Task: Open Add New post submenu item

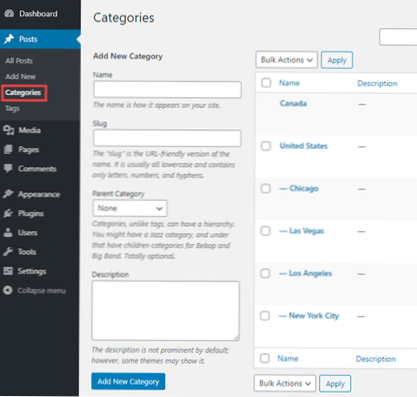Action: click(21, 76)
